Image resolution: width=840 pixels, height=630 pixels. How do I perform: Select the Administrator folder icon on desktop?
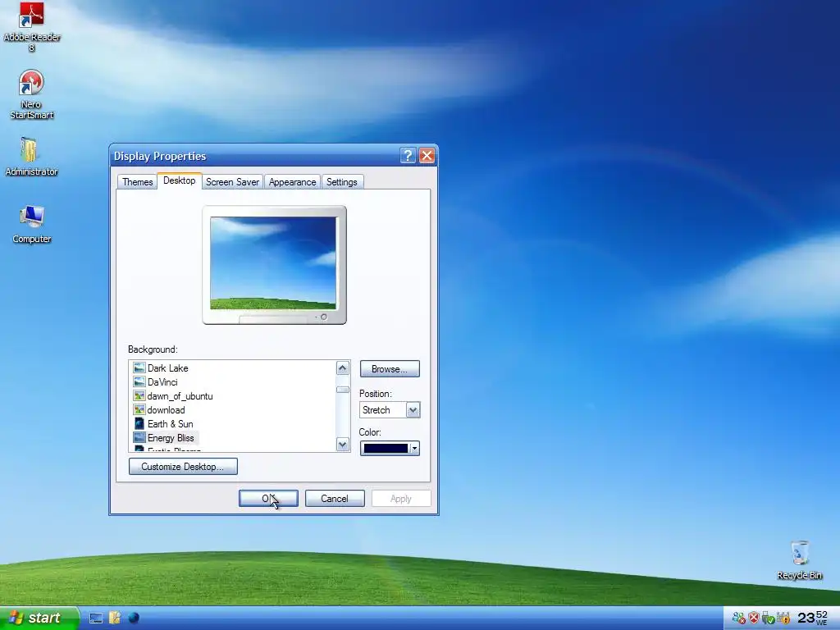coord(31,157)
